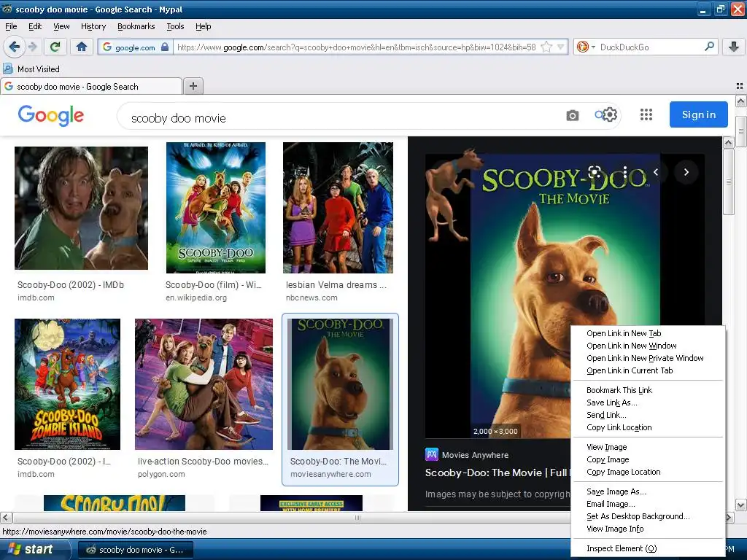Click the list all tabs icon
Image resolution: width=747 pixels, height=560 pixels.
click(740, 86)
